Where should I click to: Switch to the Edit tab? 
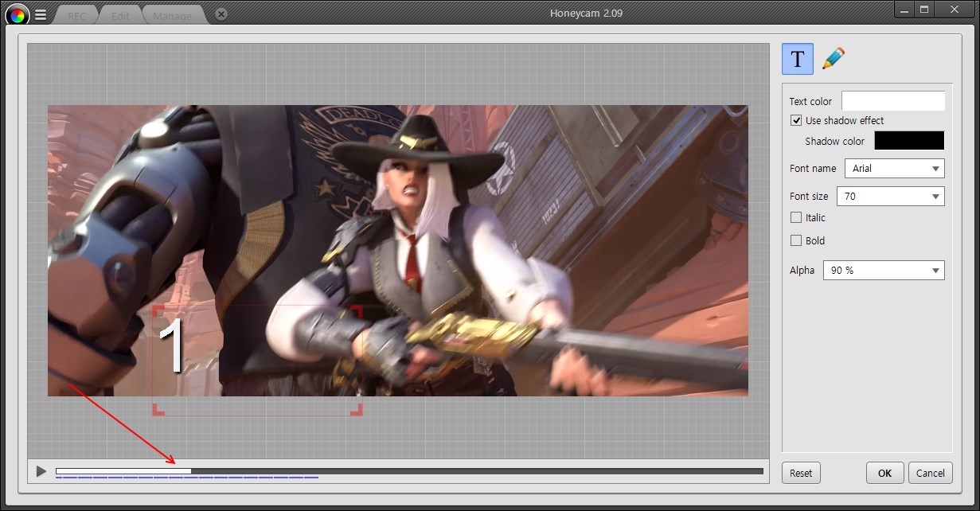point(120,15)
